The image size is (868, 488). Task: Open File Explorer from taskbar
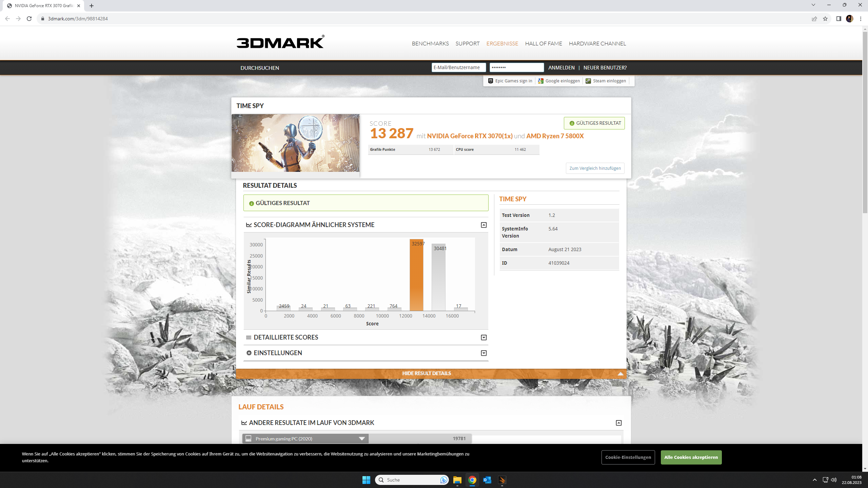(457, 480)
